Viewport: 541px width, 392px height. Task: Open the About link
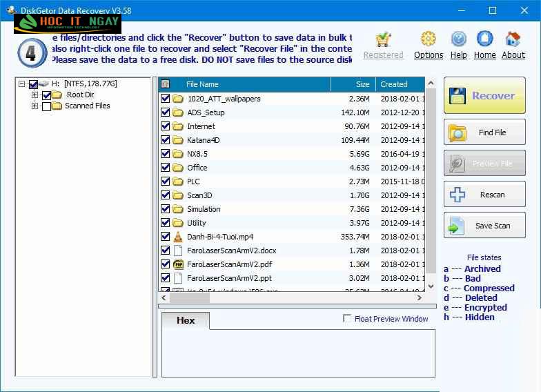[x=513, y=55]
